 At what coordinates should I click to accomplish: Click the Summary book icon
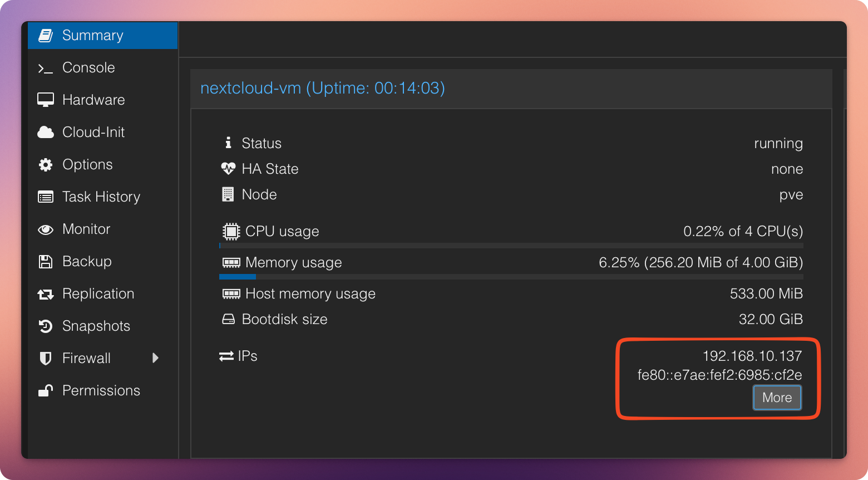coord(46,36)
